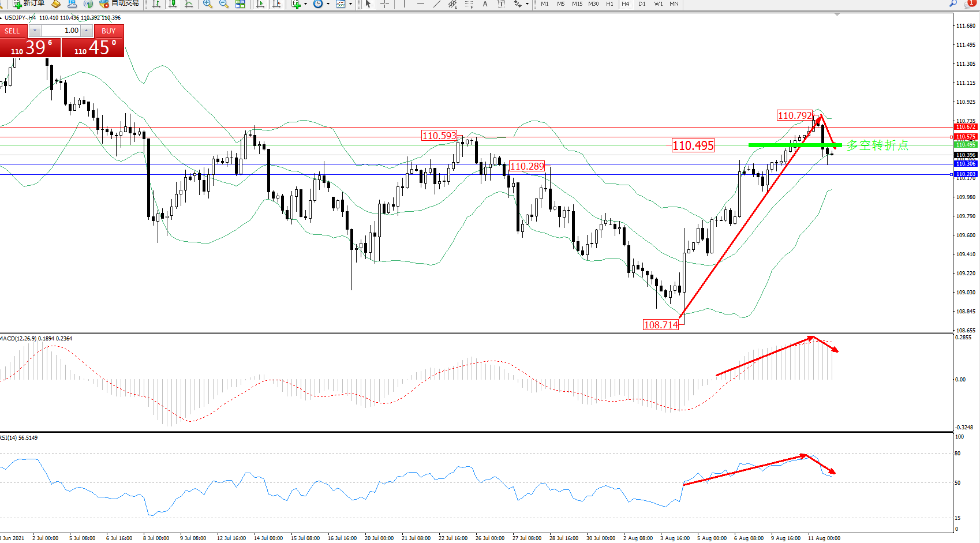The width and height of the screenshot is (980, 543).
Task: Open the chart templates dropdown arrow
Action: [x=350, y=4]
